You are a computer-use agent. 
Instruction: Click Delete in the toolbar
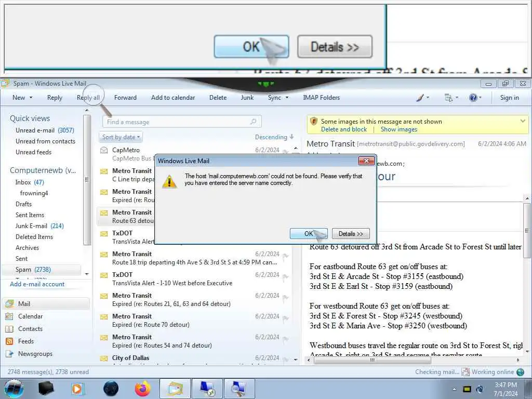[x=218, y=98]
